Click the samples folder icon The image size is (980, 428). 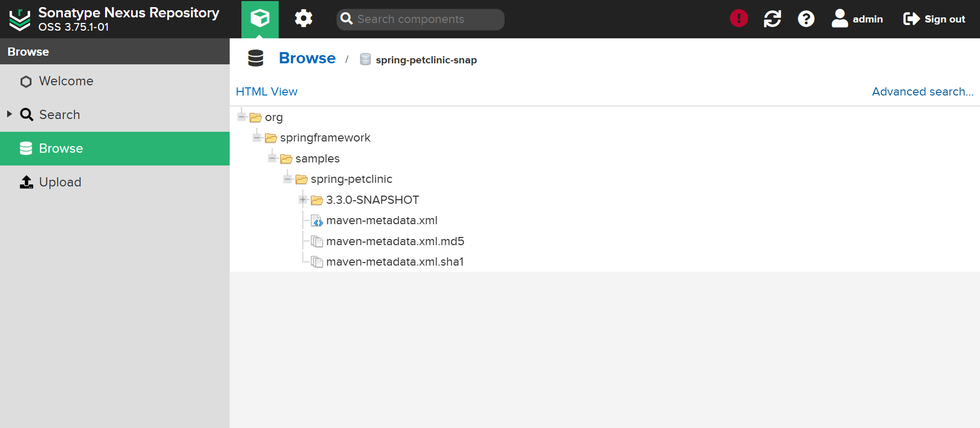(286, 159)
